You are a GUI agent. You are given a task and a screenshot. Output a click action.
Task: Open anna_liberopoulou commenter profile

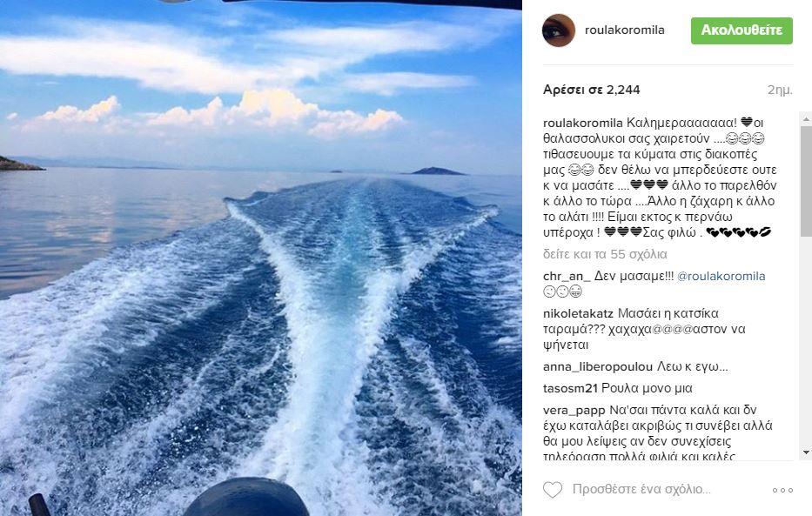[x=598, y=367]
